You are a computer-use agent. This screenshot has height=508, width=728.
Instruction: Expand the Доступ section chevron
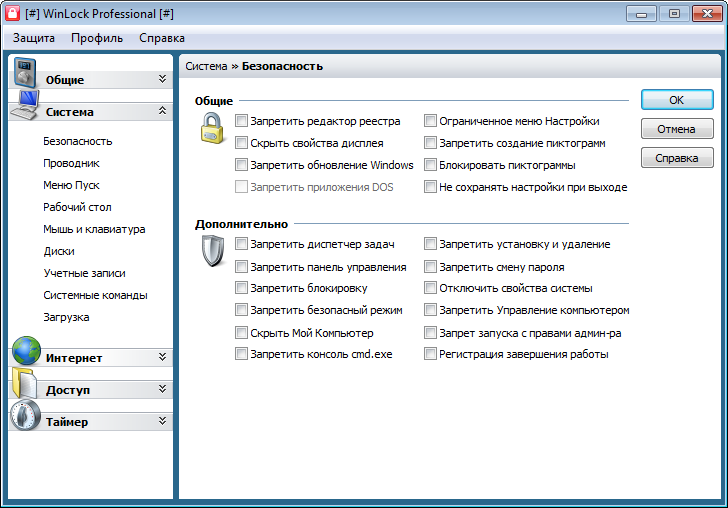pos(162,389)
